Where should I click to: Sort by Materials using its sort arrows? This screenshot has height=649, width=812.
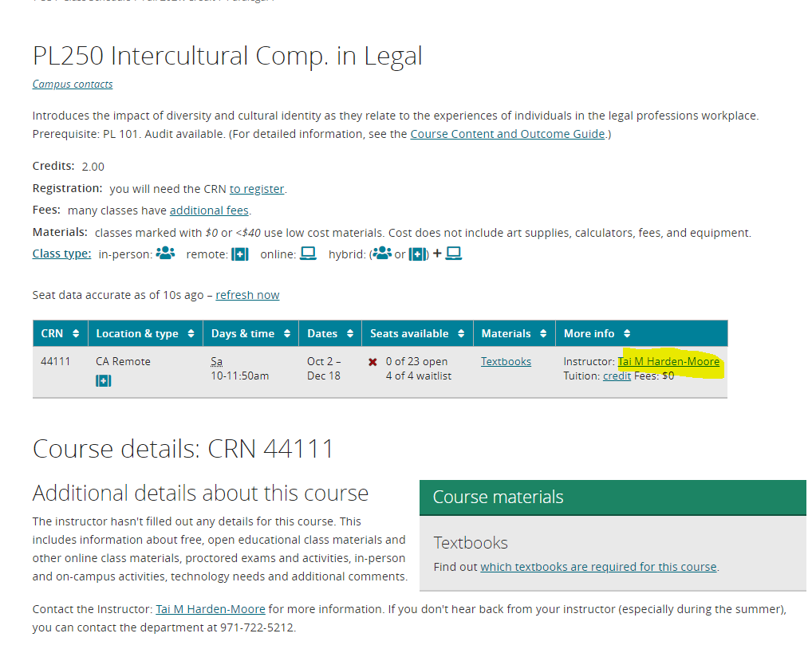[x=543, y=334]
